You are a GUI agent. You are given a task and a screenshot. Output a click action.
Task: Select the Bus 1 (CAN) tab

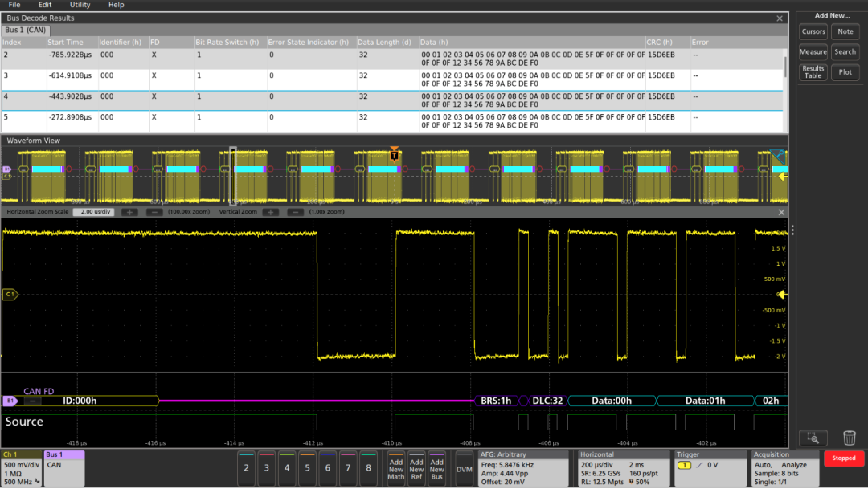(26, 30)
